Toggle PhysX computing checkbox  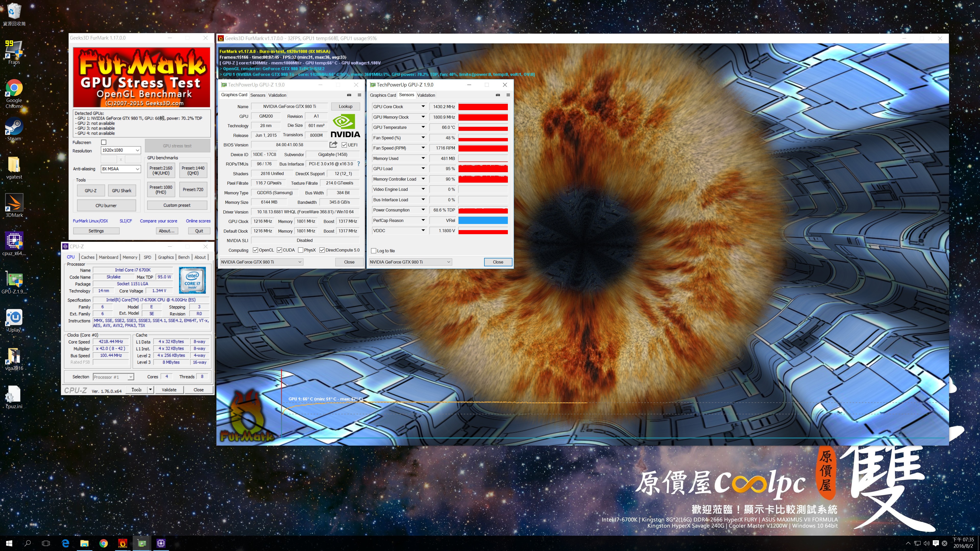301,250
